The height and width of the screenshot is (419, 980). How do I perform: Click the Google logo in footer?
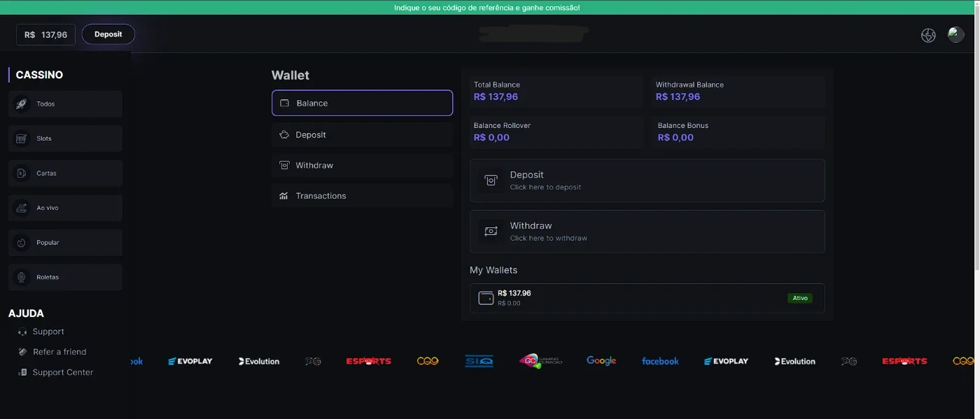point(601,361)
